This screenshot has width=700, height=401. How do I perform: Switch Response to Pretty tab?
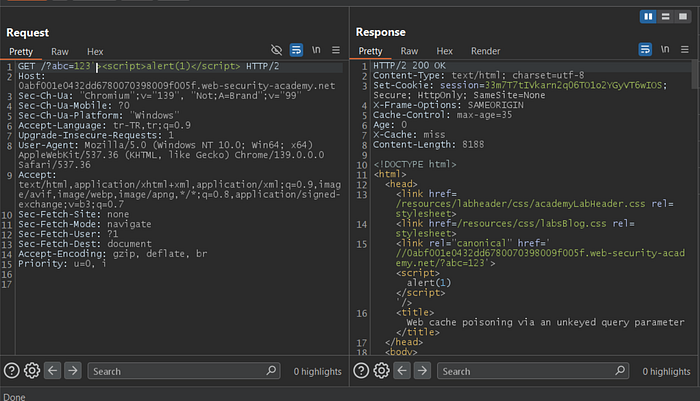point(371,51)
